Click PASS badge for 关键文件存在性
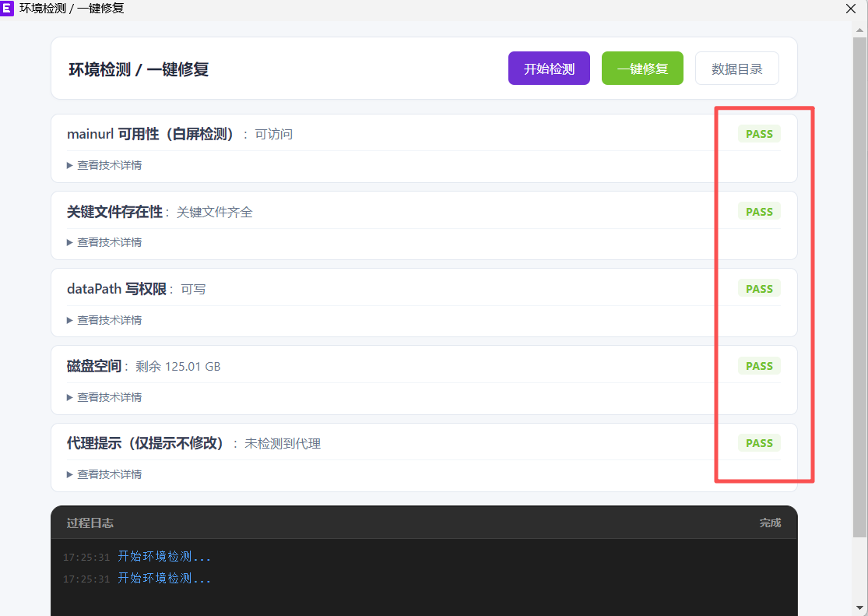Viewport: 868px width, 616px height. 759,212
